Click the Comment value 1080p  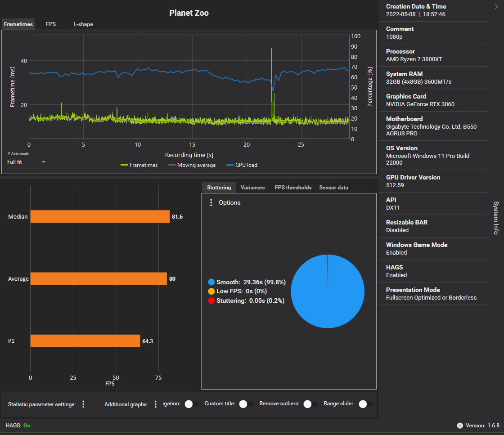click(394, 37)
